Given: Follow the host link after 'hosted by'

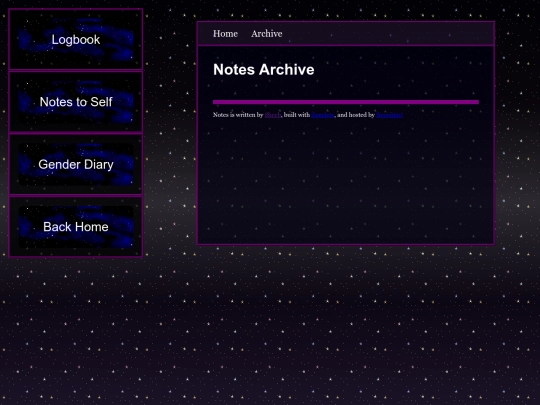Looking at the screenshot, I should tap(389, 115).
